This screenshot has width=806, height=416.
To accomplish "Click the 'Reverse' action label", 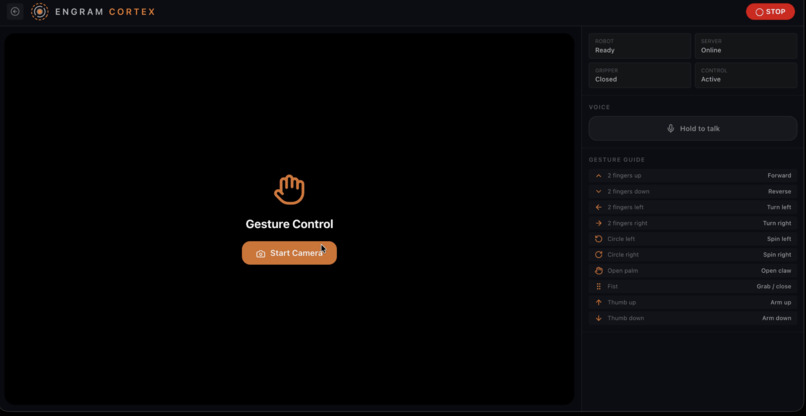I will click(x=780, y=191).
